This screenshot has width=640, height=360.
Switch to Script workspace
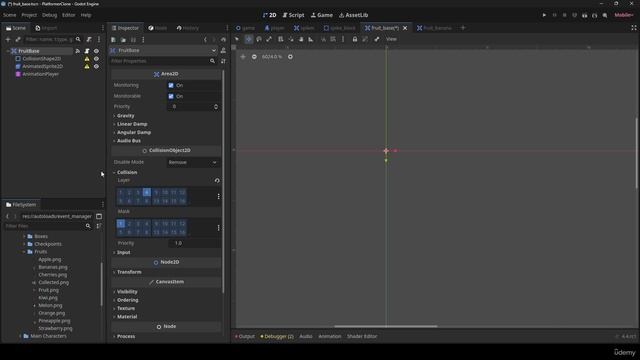tap(293, 15)
